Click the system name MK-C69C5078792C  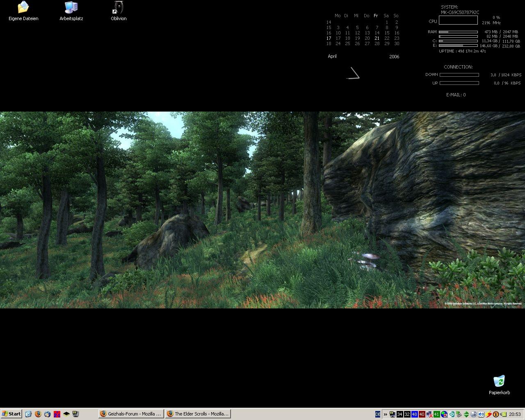(x=460, y=12)
